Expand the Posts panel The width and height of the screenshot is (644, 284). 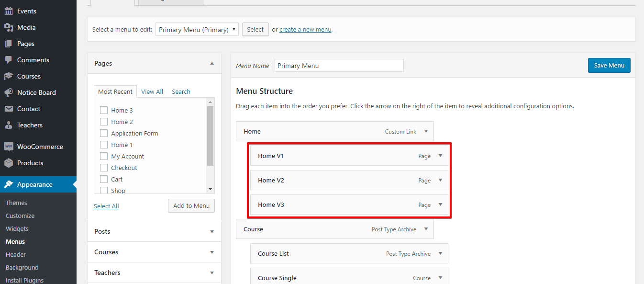point(212,232)
